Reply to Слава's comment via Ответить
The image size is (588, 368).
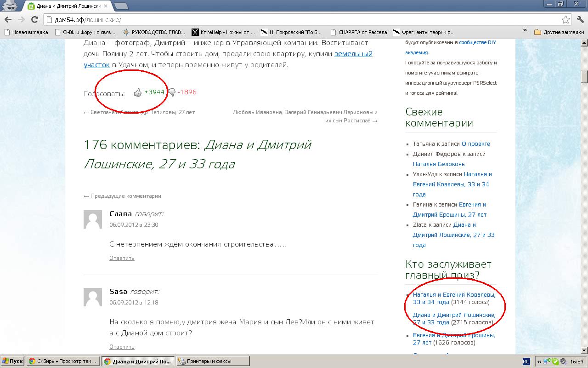[x=122, y=258]
